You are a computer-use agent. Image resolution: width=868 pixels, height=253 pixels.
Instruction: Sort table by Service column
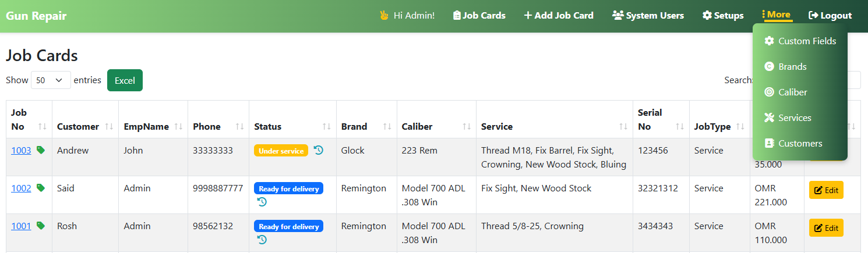[x=555, y=119]
